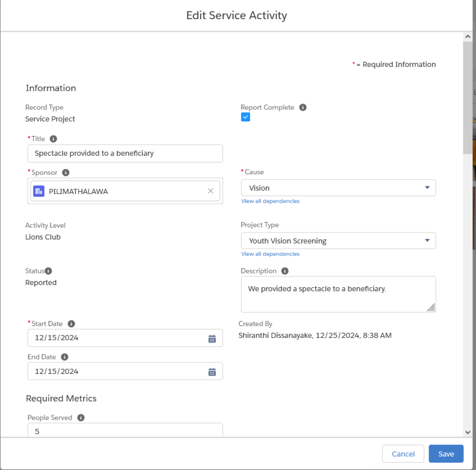Click the Description resize handle

pos(431,308)
